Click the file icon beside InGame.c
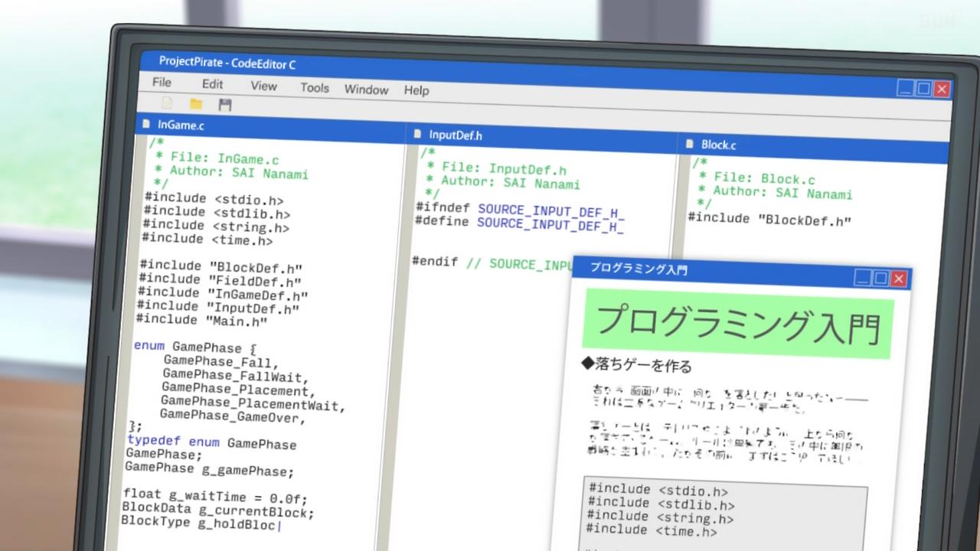This screenshot has height=551, width=980. tap(146, 123)
